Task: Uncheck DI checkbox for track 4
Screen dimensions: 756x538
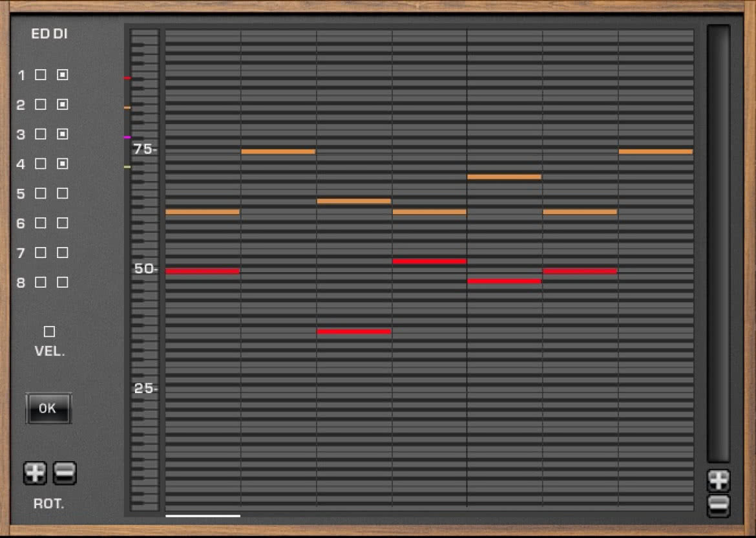Action: 62,164
